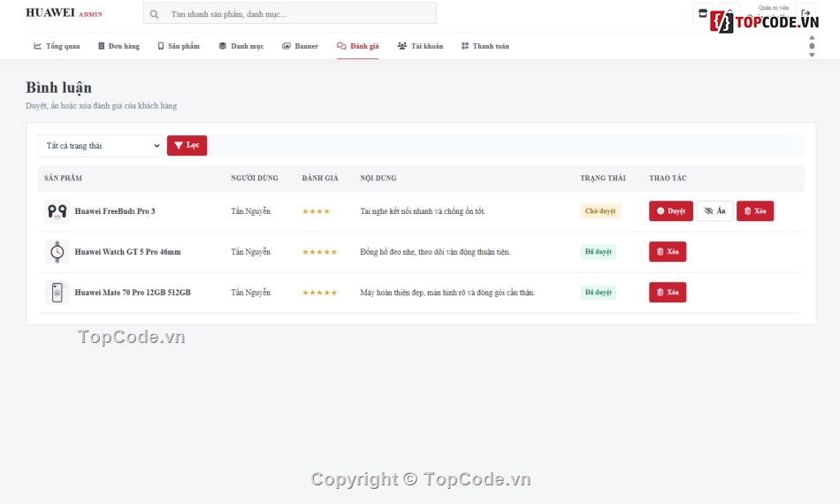The height and width of the screenshot is (504, 840).
Task: Open the Sản phẩm products tab
Action: [x=179, y=46]
